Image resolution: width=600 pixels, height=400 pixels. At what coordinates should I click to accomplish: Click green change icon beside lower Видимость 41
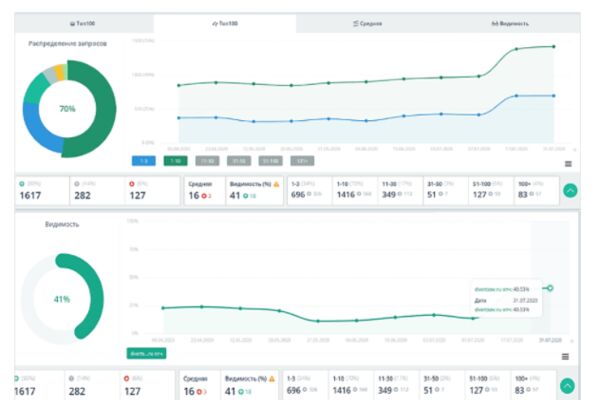(x=241, y=392)
